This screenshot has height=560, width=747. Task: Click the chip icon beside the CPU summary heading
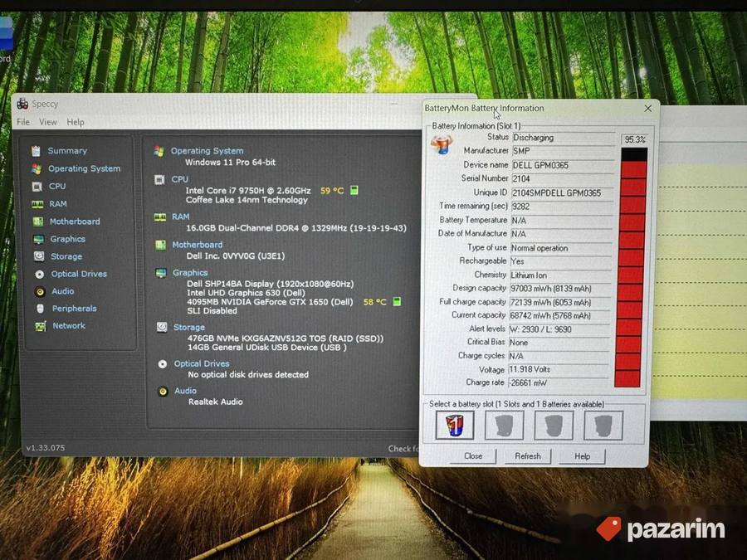click(x=159, y=179)
